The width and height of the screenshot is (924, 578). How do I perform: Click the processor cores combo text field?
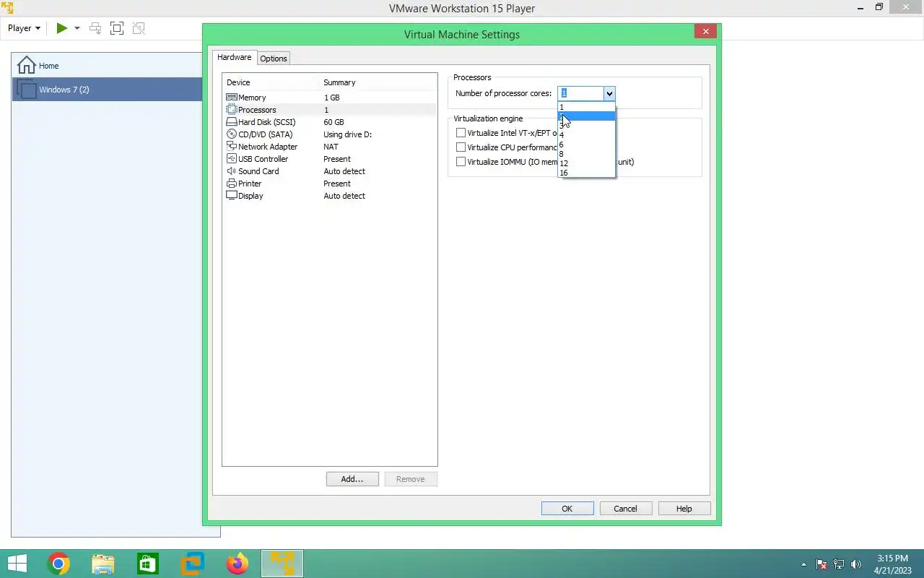[x=580, y=93]
